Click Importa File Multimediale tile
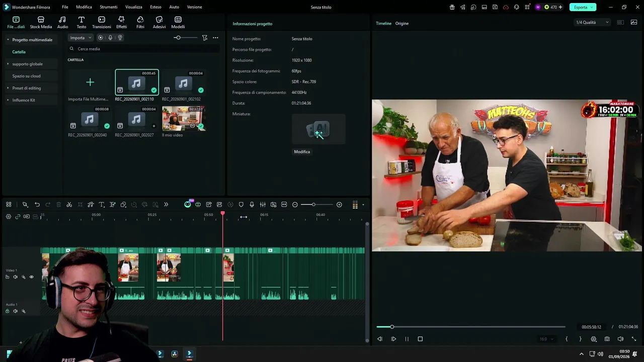This screenshot has width=644, height=362. 90,85
